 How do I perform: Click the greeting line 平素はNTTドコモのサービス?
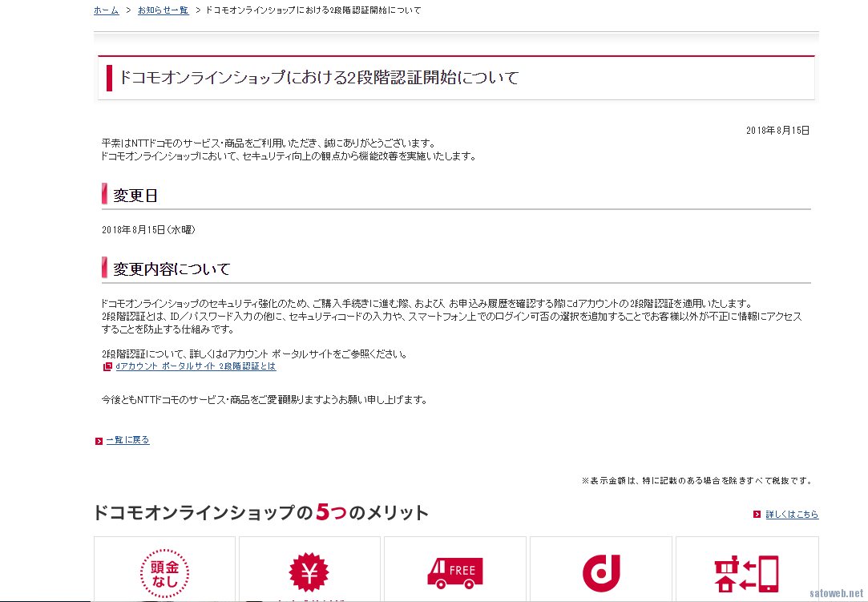tap(268, 143)
